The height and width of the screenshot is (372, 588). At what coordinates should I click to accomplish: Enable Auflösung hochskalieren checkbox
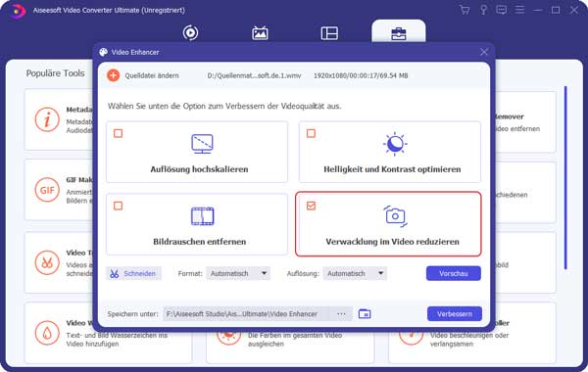tap(119, 133)
